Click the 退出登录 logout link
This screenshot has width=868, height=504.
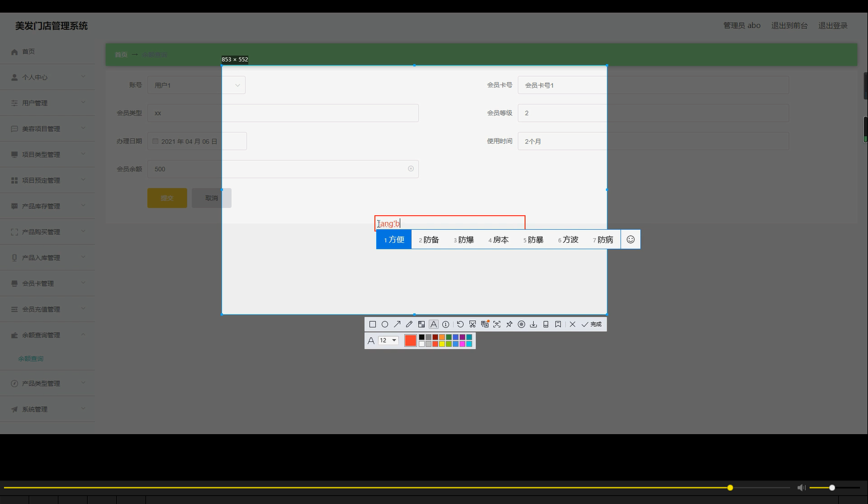point(833,25)
